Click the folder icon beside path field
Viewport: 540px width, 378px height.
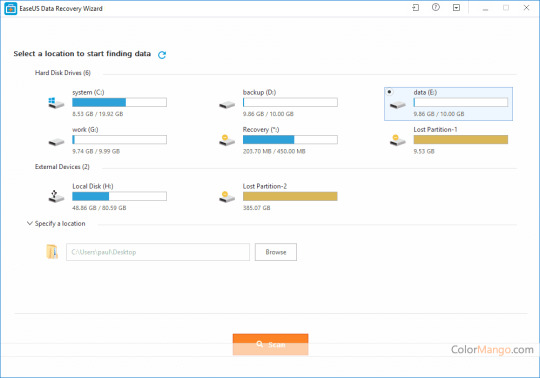52,252
